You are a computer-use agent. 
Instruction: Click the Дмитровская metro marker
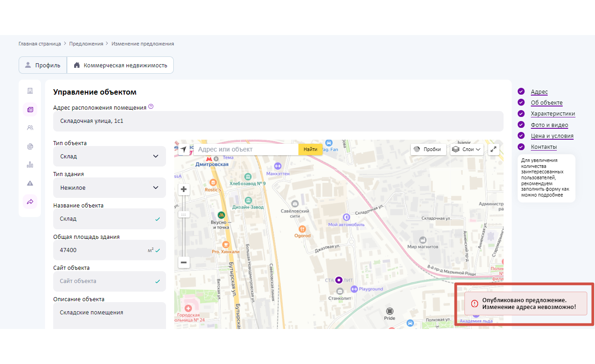[209, 159]
